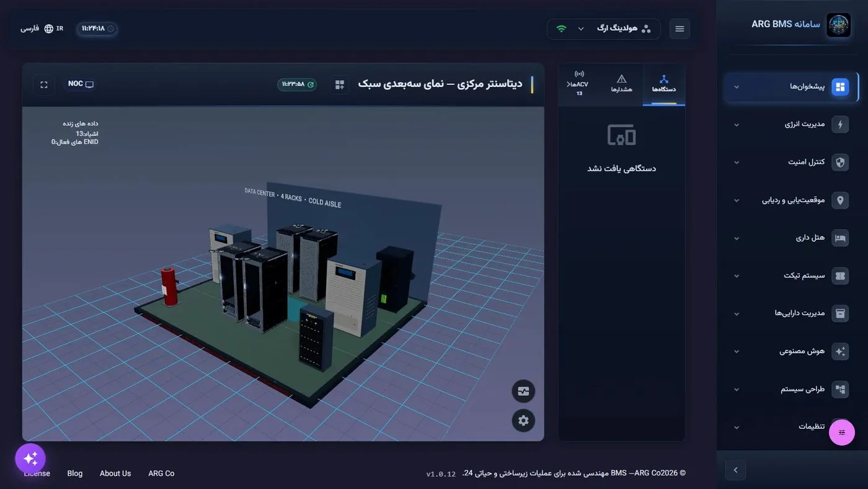Click the header clock showing ۱۱:۲۴:۱۸

97,29
